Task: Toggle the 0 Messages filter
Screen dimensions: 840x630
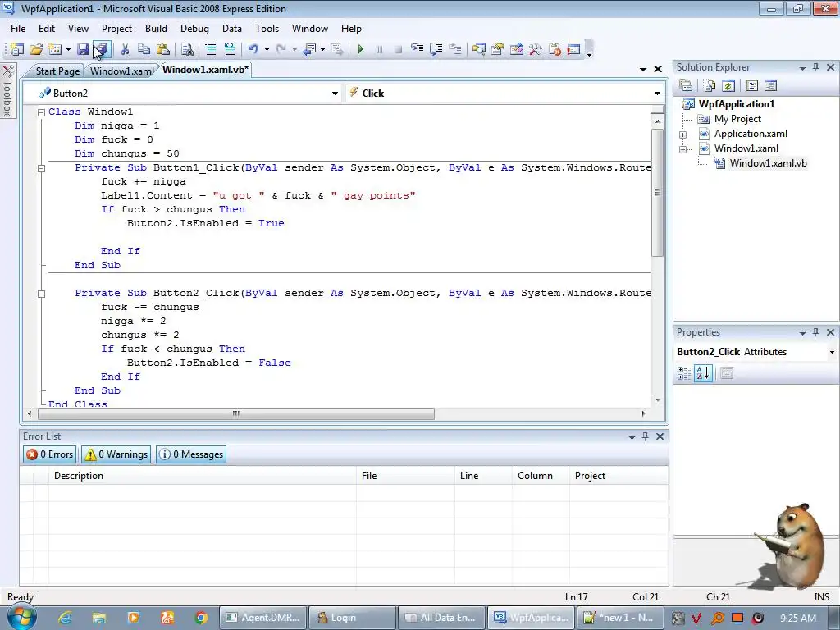Action: (191, 454)
